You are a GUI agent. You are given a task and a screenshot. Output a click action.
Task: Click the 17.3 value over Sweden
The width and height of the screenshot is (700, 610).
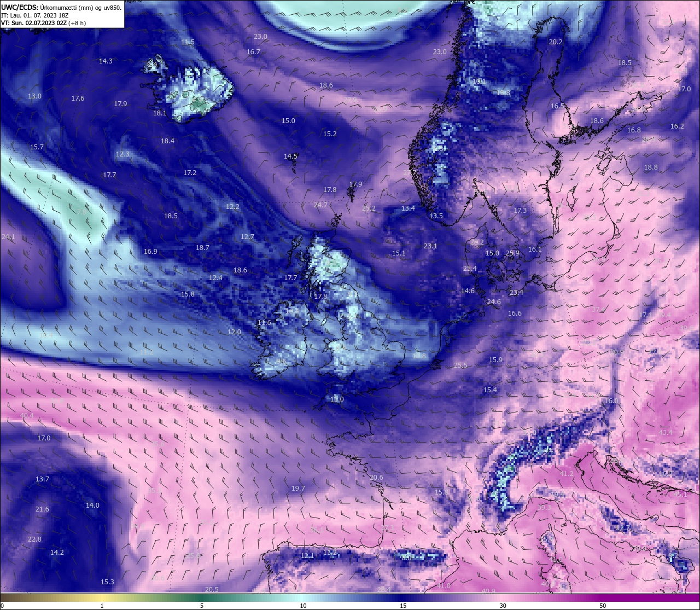pos(520,210)
